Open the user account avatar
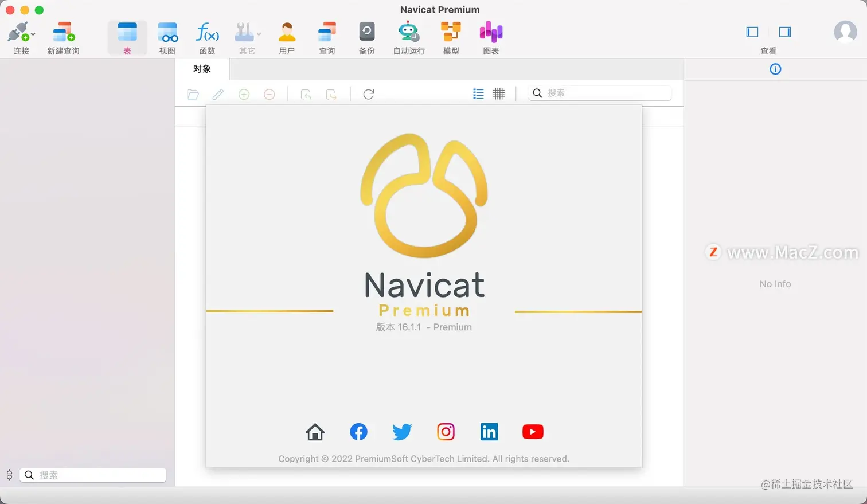The width and height of the screenshot is (867, 504). (x=845, y=32)
